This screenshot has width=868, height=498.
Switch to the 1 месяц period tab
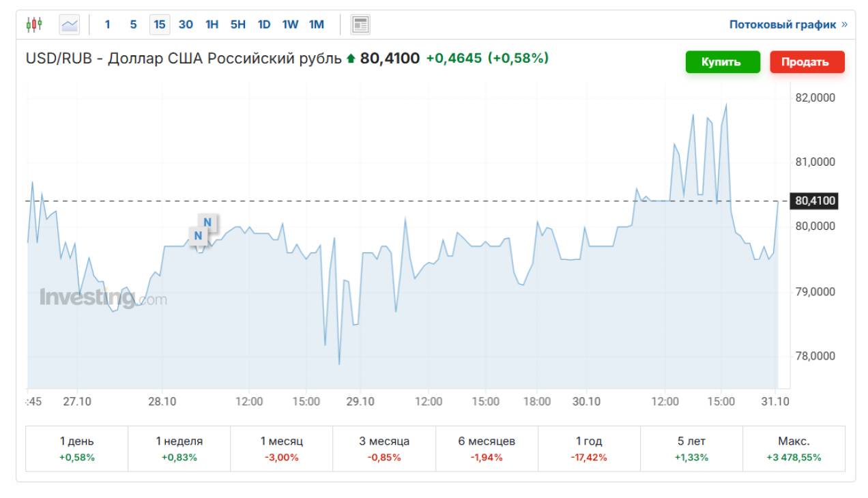pos(282,448)
